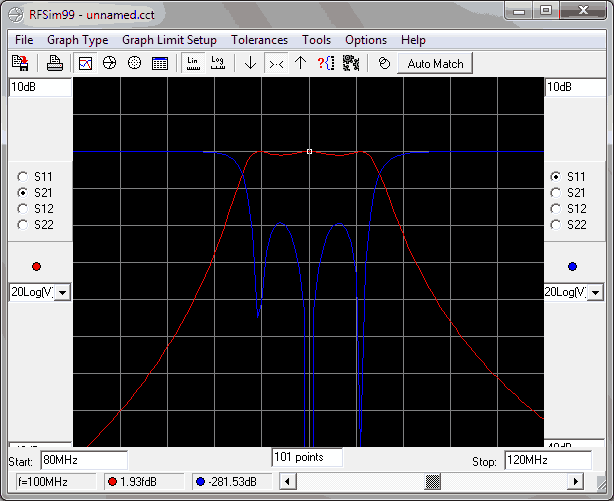614x501 pixels.
Task: Select right trace S22 radio button
Action: (556, 225)
